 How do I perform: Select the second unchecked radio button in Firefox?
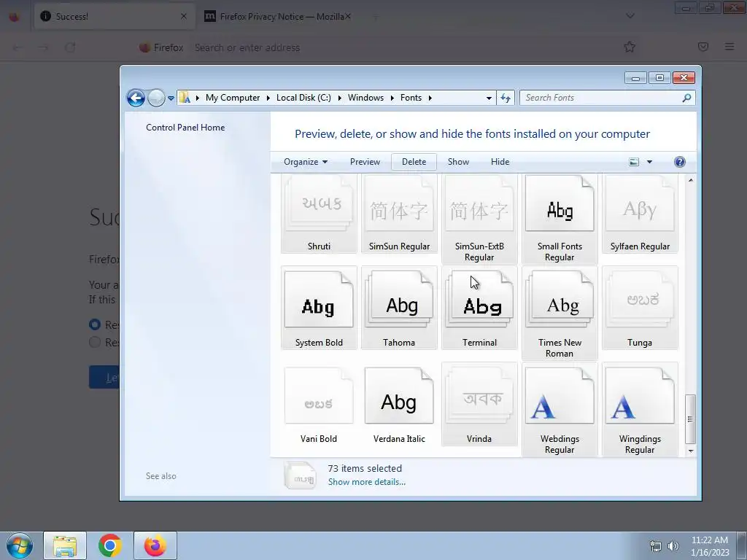point(95,342)
